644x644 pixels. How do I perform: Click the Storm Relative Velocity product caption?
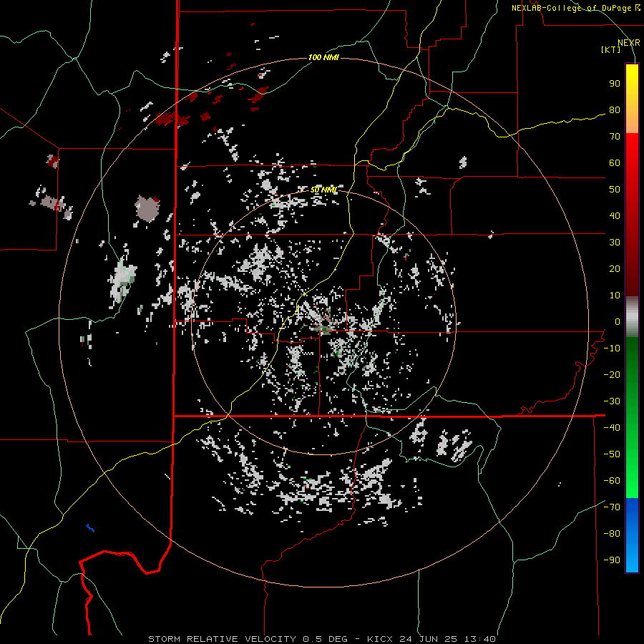click(222, 639)
